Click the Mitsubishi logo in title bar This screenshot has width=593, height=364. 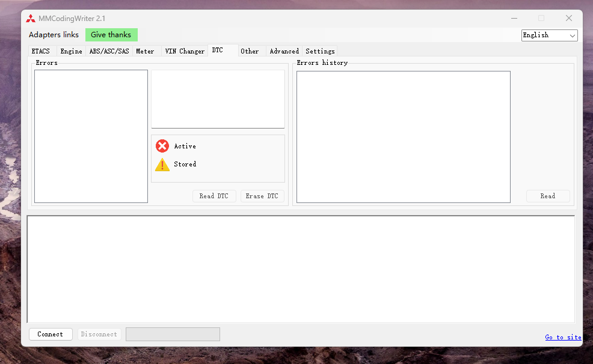coord(31,19)
